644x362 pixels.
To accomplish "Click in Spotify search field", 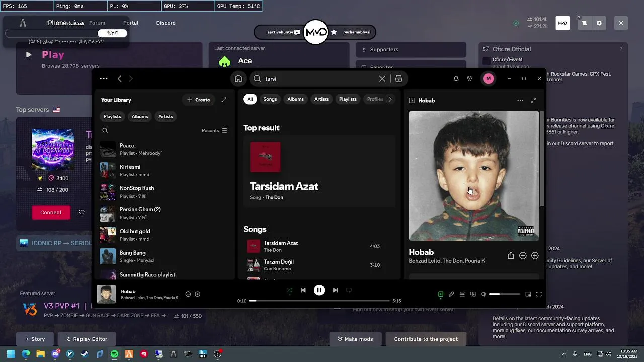I will tap(319, 79).
